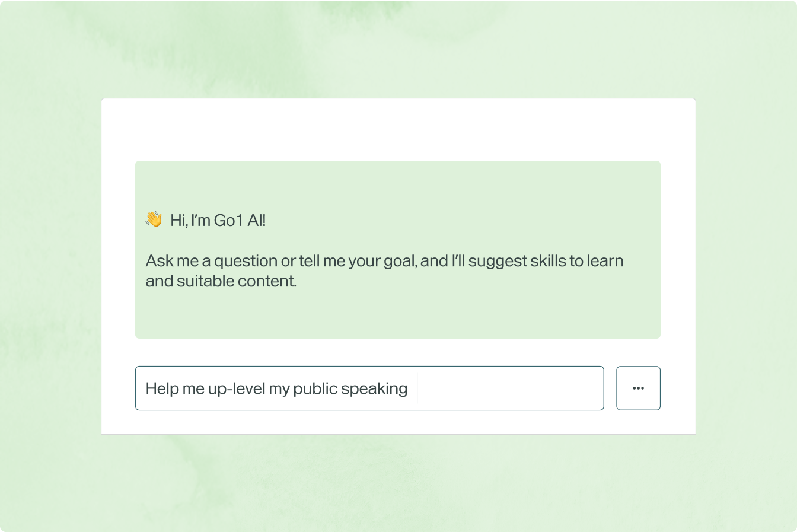Image resolution: width=797 pixels, height=532 pixels.
Task: Click the word "skills" in the message
Action: click(x=548, y=261)
